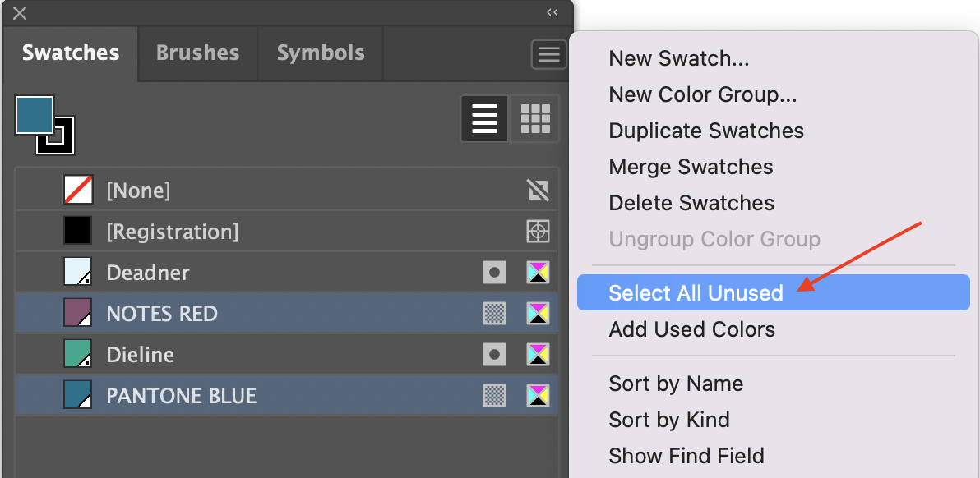Collapse the panel with double-chevron icon
This screenshot has width=980, height=478.
(552, 12)
